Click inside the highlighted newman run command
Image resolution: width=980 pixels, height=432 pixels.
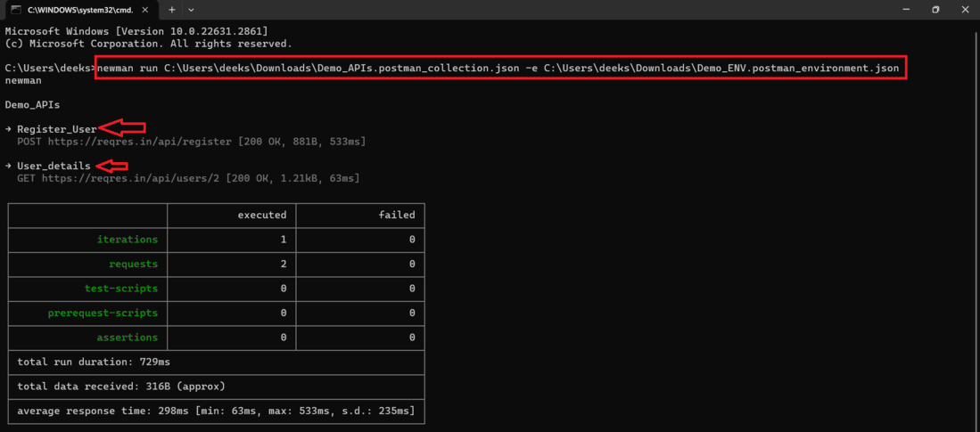coord(499,68)
